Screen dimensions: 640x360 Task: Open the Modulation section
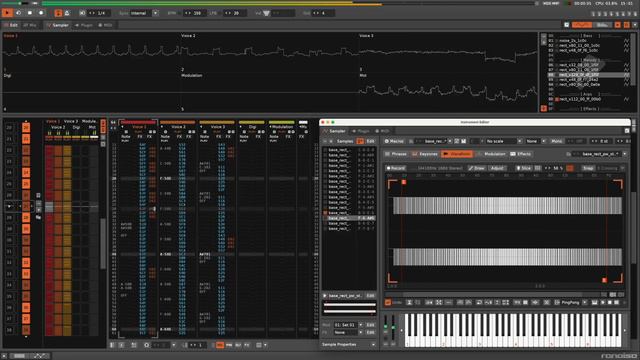[x=491, y=154]
